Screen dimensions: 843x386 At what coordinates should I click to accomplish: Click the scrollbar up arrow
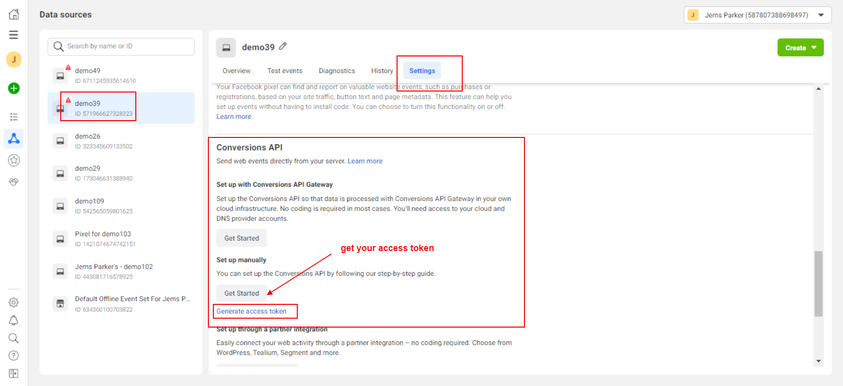[818, 89]
